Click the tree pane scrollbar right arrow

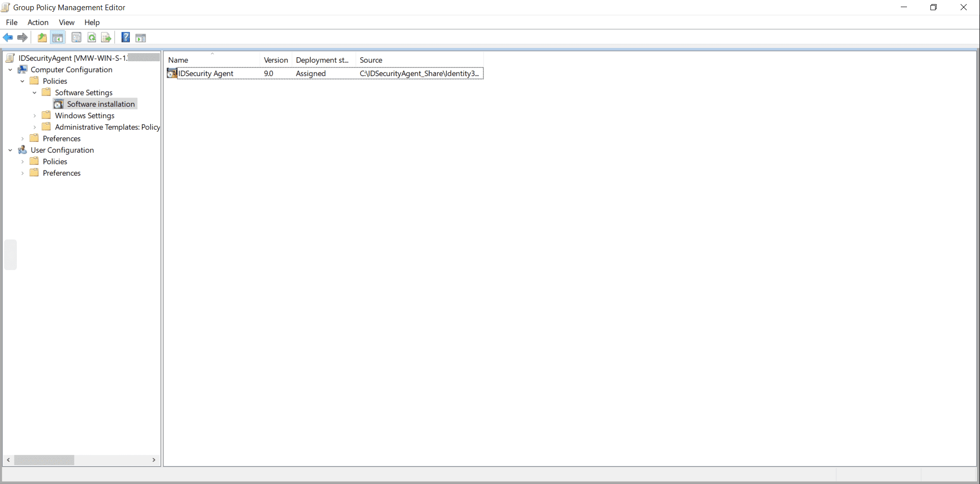click(154, 460)
